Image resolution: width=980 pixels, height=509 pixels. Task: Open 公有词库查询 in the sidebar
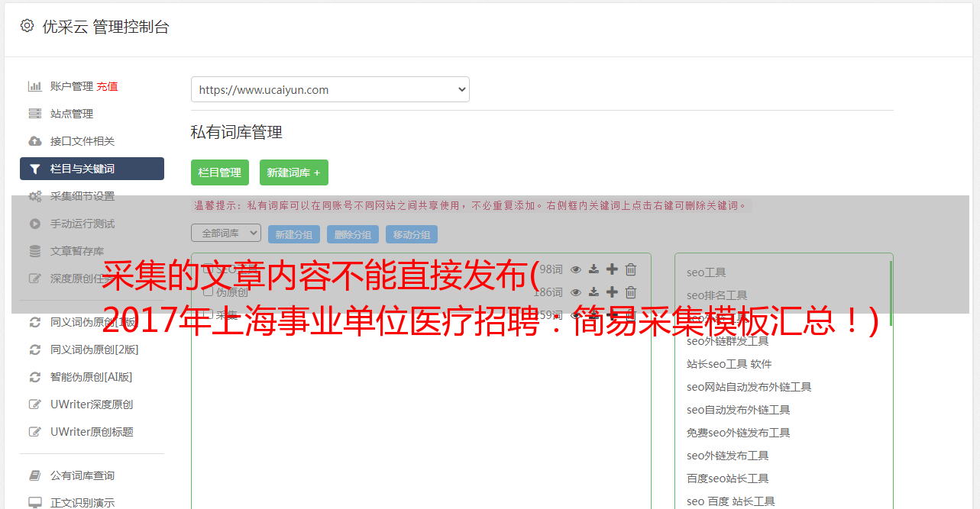click(82, 475)
